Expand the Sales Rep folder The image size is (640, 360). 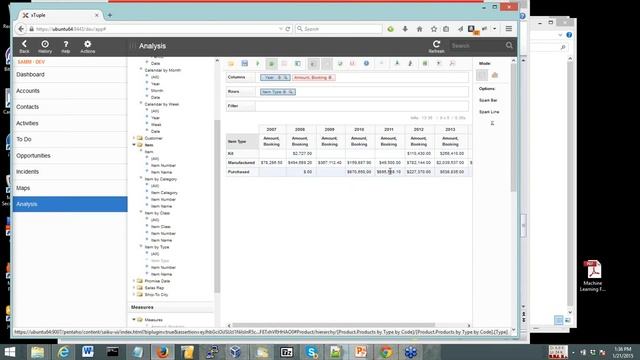point(134,288)
